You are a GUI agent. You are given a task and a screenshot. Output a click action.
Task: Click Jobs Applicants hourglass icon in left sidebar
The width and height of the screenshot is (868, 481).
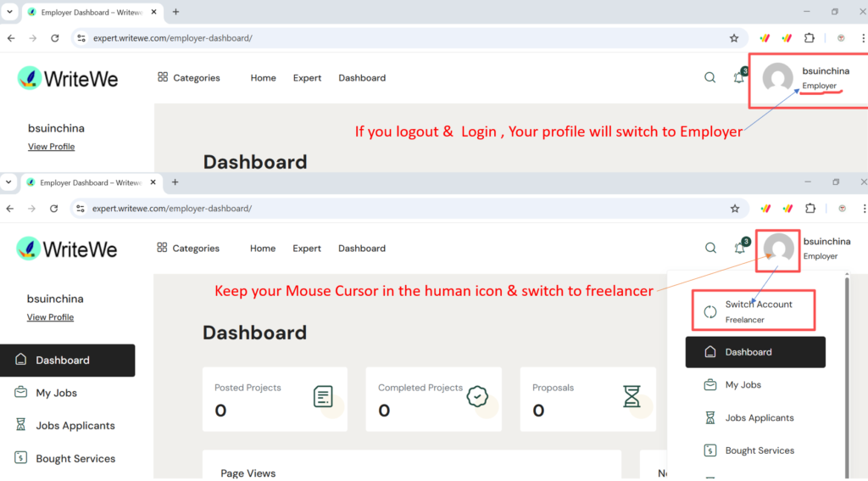[20, 425]
